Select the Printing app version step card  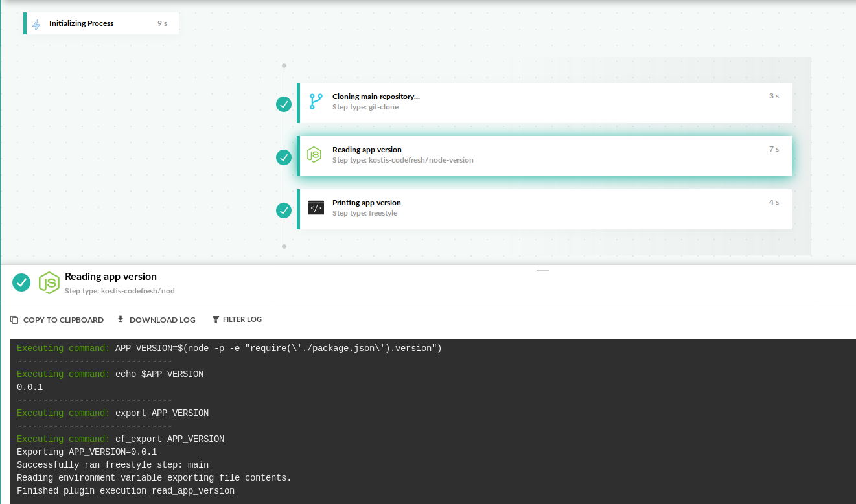coord(544,209)
